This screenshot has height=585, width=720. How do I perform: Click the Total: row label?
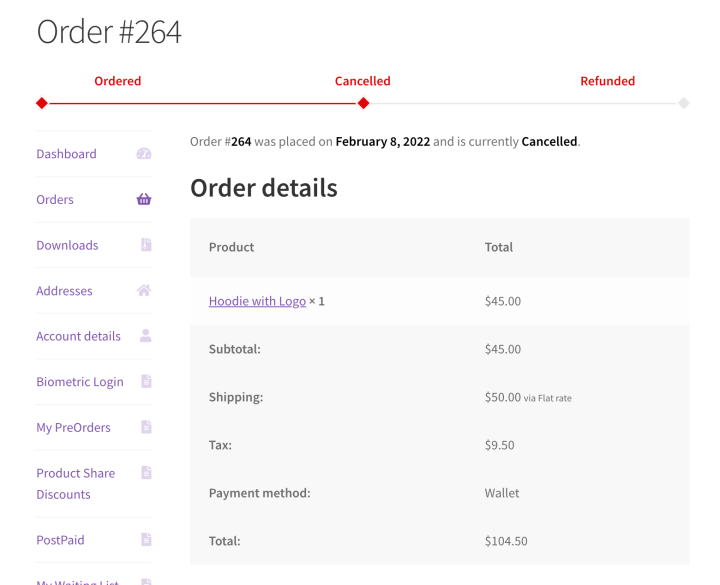(x=225, y=541)
